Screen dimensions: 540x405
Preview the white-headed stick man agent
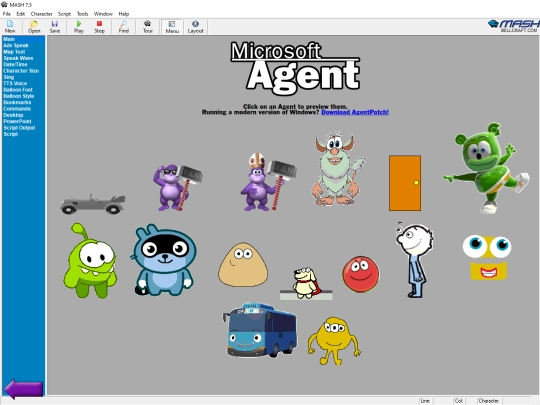[415, 260]
